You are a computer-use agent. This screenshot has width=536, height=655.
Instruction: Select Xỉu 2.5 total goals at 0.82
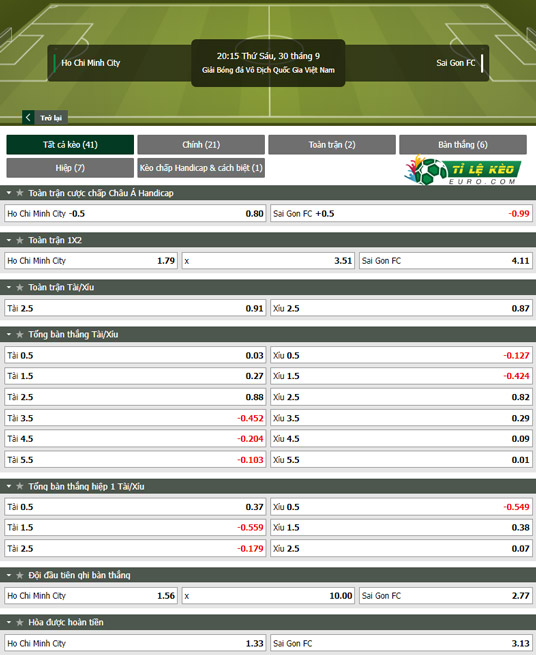pos(401,397)
